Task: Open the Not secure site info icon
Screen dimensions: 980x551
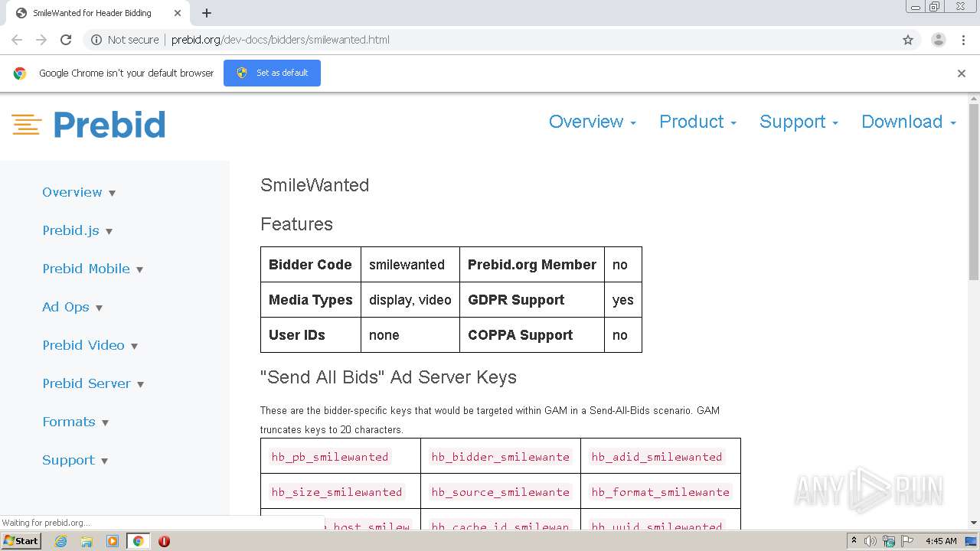Action: pos(96,40)
